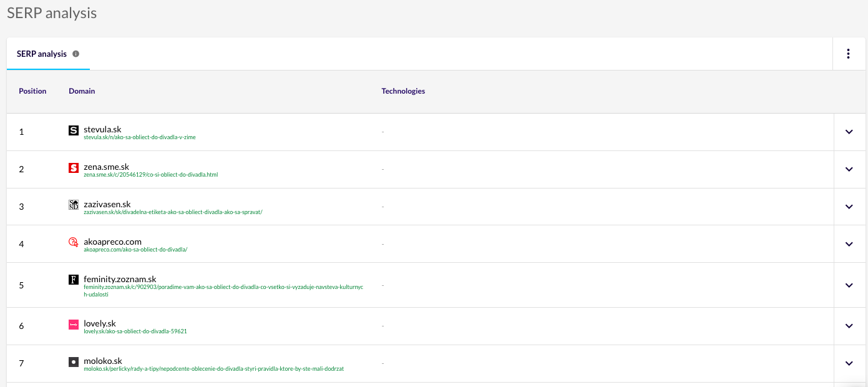This screenshot has height=387, width=868.
Task: Expand the moloko.sk result row
Action: coord(849,363)
